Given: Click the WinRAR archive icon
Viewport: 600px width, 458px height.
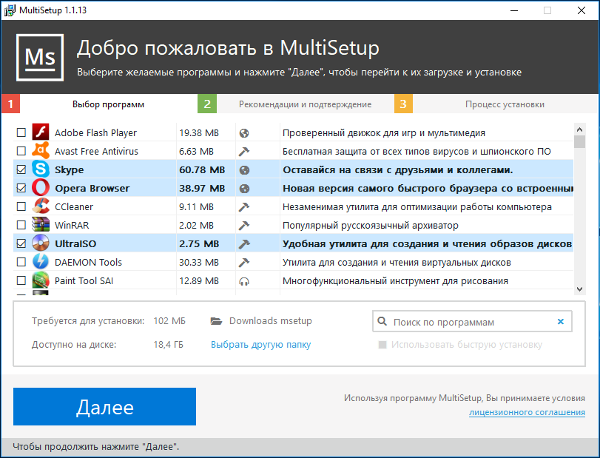Looking at the screenshot, I should [x=41, y=225].
